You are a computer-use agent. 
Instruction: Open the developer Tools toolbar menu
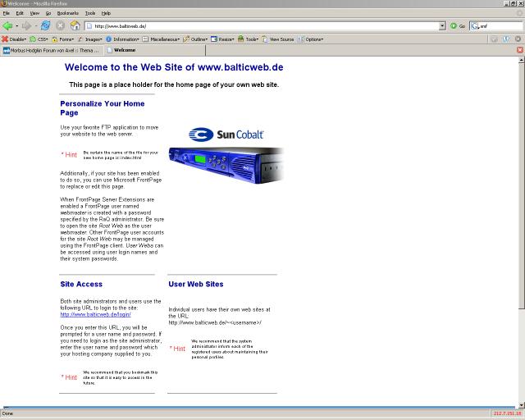click(248, 39)
